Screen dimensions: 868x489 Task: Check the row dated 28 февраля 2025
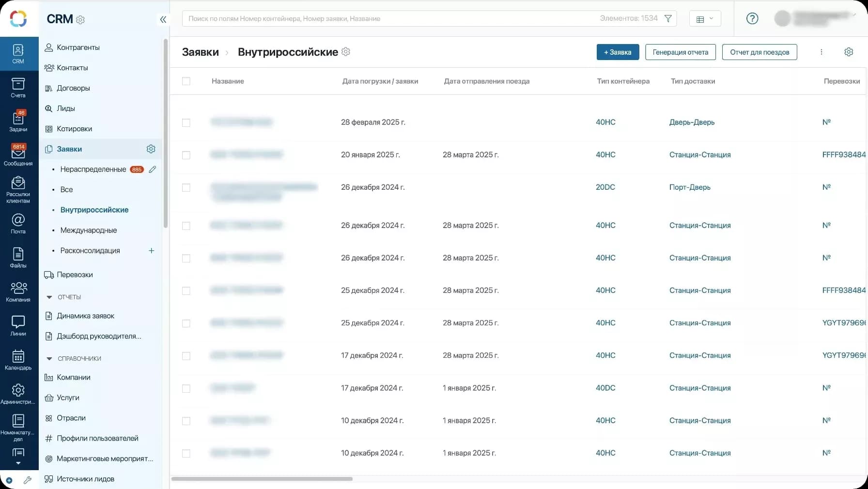(186, 123)
